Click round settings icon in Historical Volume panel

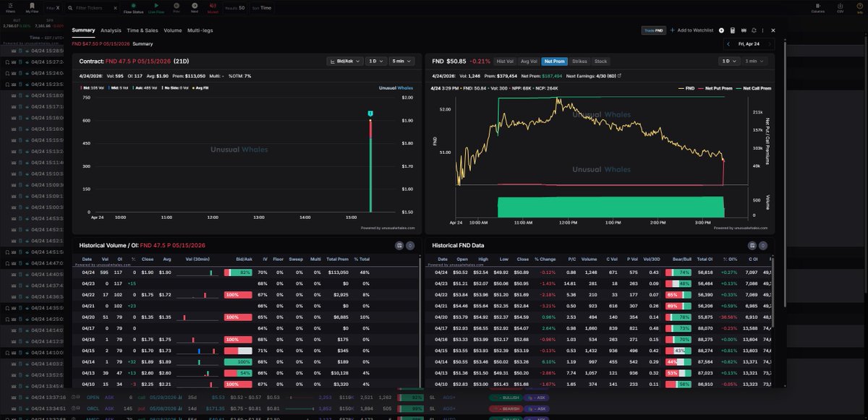pyautogui.click(x=410, y=246)
